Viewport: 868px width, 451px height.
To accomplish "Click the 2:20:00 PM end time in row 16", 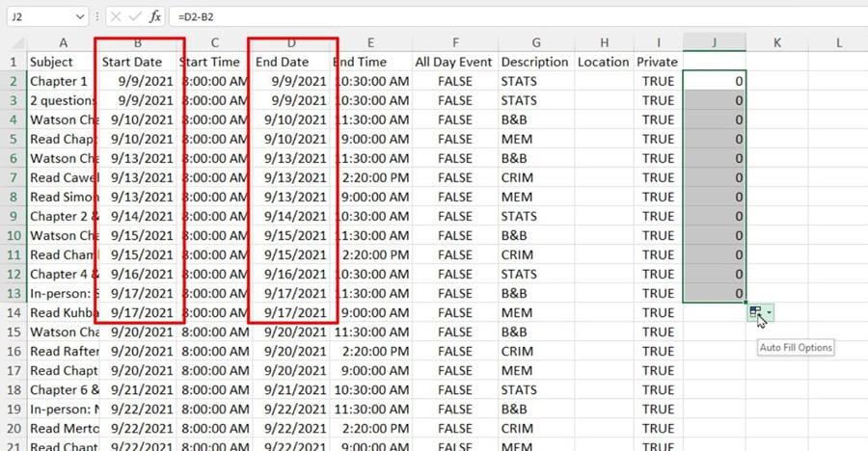I will [x=370, y=352].
